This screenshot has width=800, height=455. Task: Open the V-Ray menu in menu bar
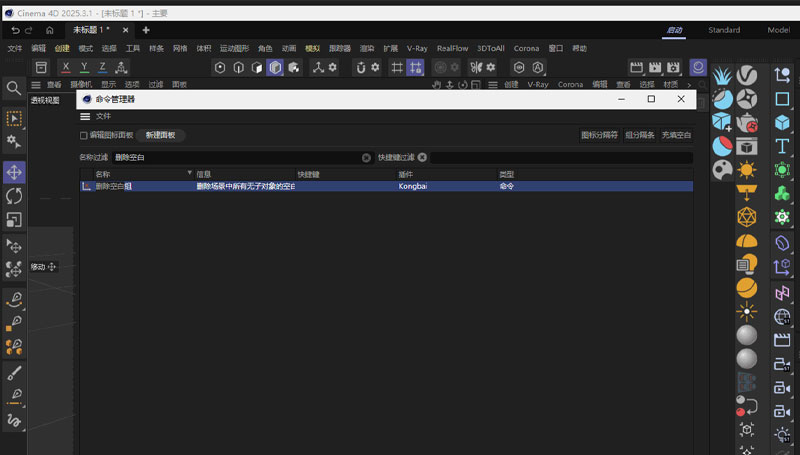(416, 48)
